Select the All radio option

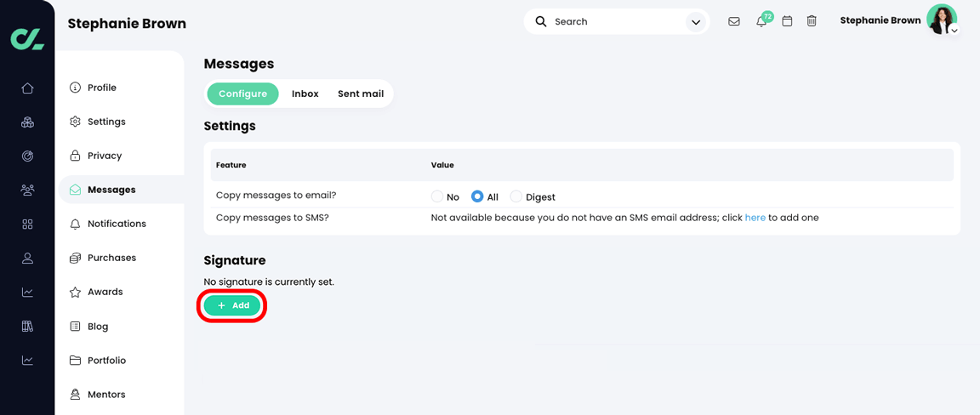point(477,197)
